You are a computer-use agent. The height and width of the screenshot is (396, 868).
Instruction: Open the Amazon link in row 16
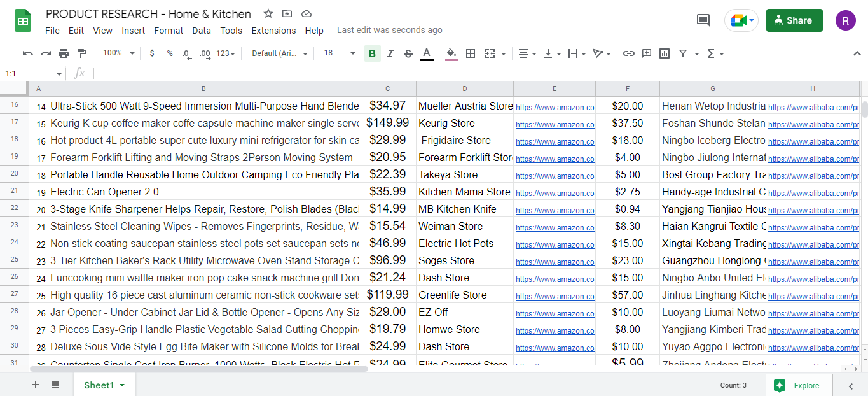click(554, 107)
